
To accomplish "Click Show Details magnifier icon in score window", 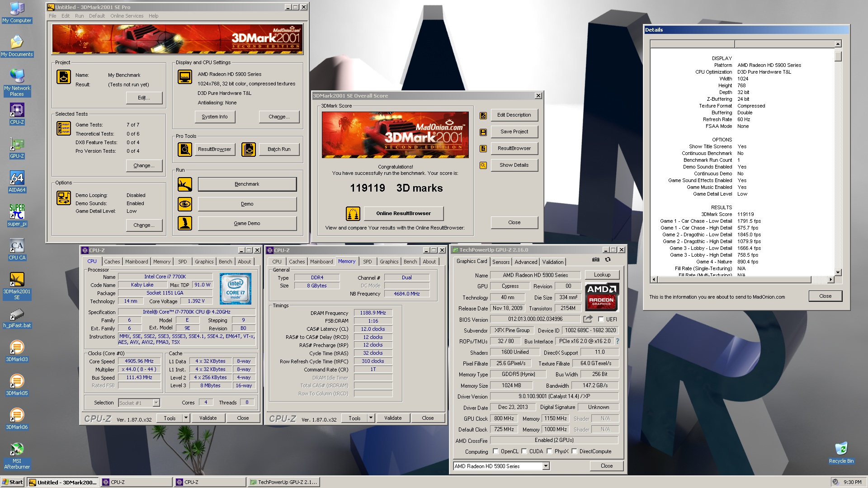I will point(483,165).
